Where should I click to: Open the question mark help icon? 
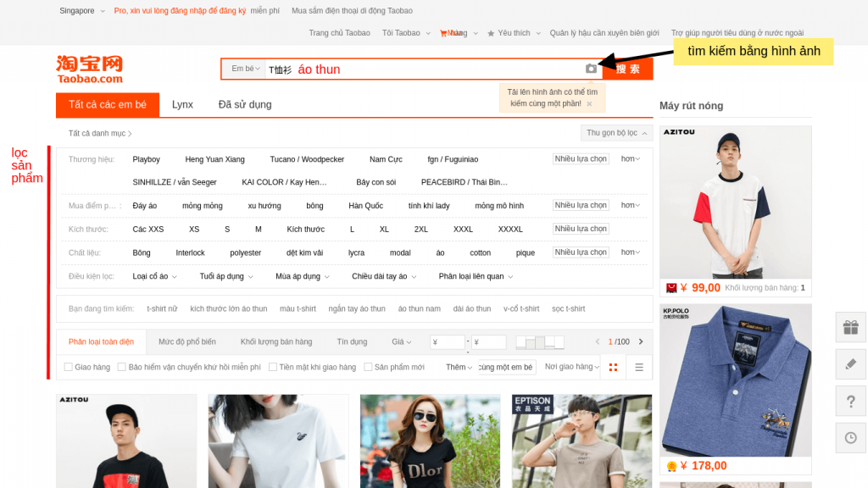click(x=851, y=401)
